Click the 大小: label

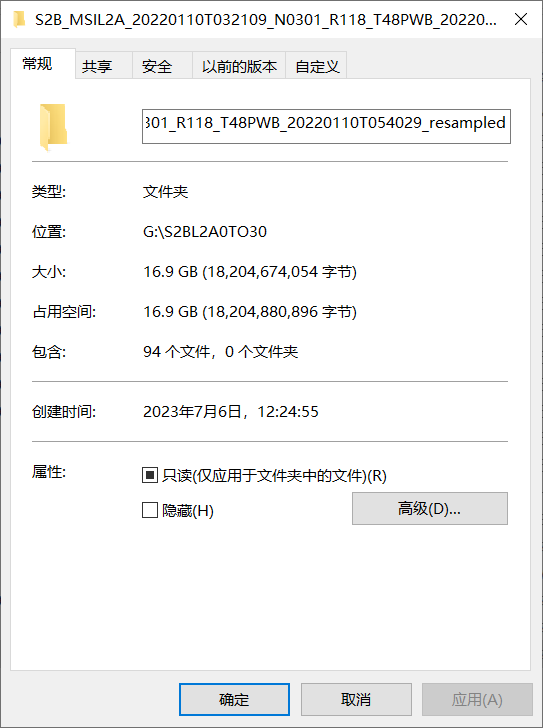point(49,272)
